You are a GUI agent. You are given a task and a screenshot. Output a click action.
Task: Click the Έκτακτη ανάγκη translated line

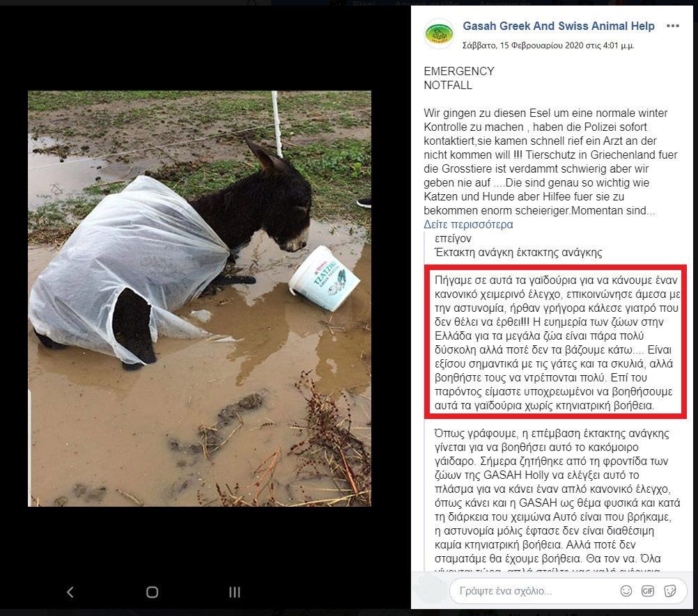(x=518, y=252)
